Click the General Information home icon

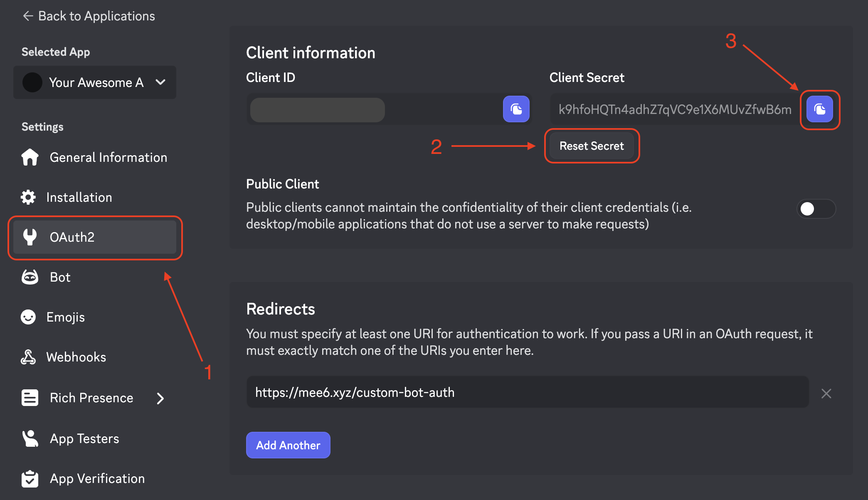coord(30,157)
